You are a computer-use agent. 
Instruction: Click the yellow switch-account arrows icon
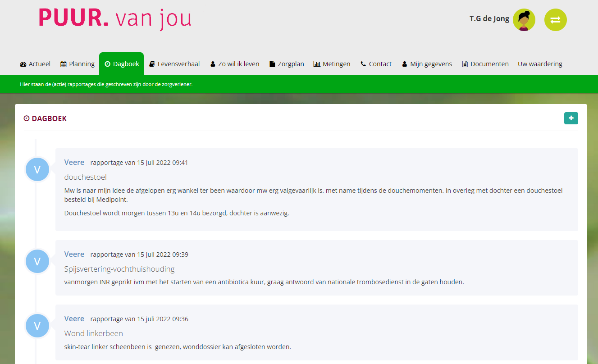[x=555, y=20]
